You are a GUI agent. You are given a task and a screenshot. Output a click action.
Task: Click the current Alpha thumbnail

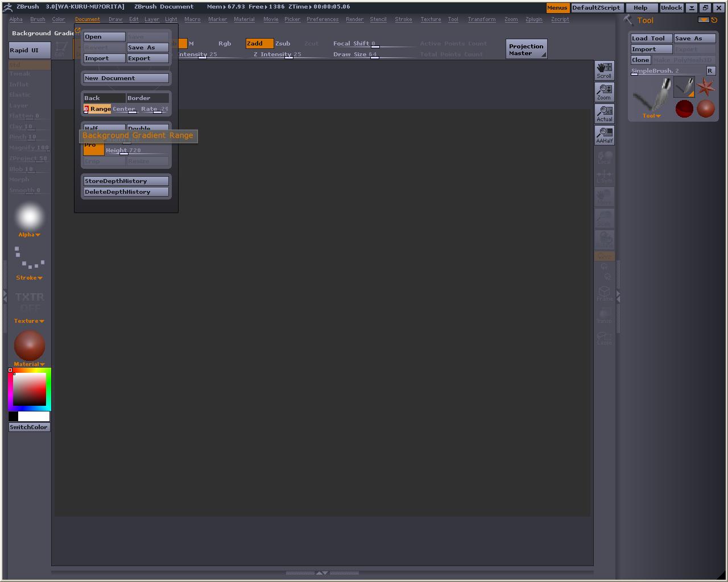tap(30, 217)
